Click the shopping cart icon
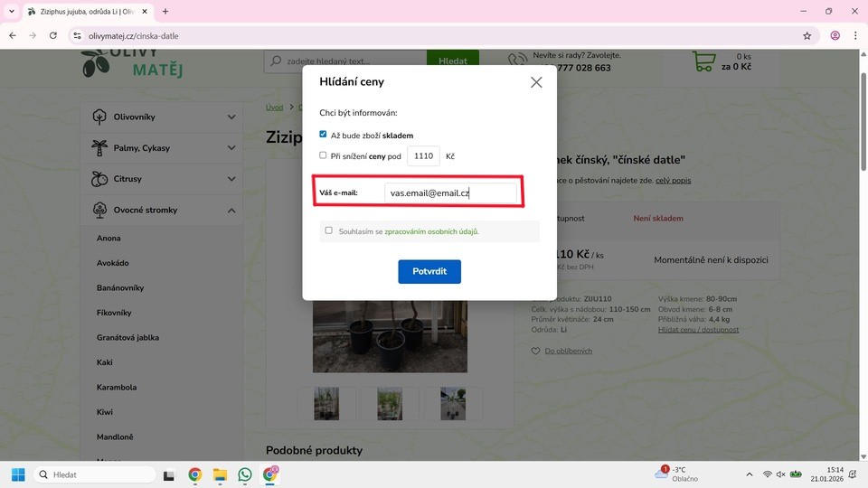 click(703, 61)
